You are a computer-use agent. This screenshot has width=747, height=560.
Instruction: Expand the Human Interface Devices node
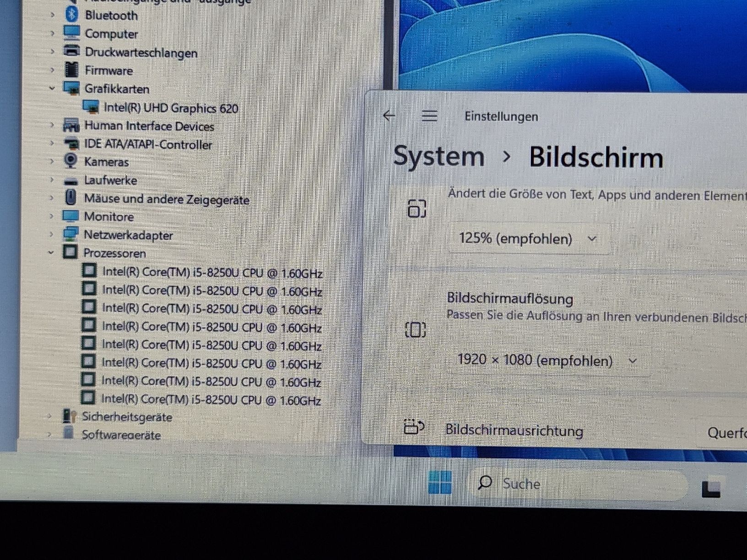coord(52,125)
